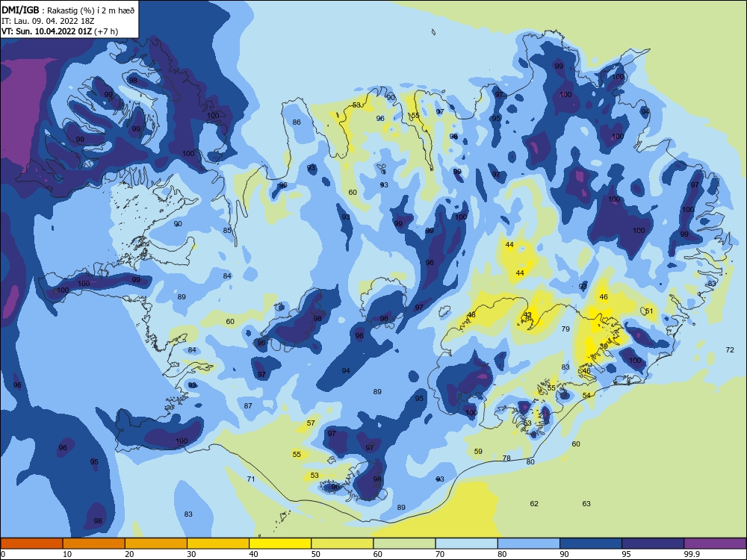Screen dimensions: 747x560
Task: Click the map value '78' near the southeast coast
Action: tap(506, 458)
